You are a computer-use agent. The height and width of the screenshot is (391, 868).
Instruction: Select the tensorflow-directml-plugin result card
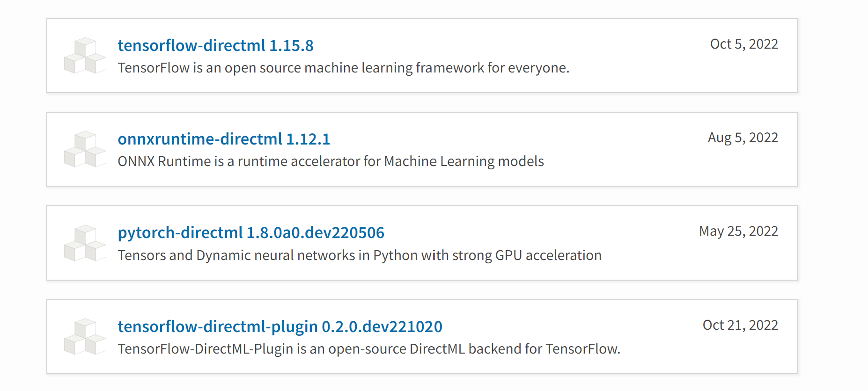click(422, 337)
